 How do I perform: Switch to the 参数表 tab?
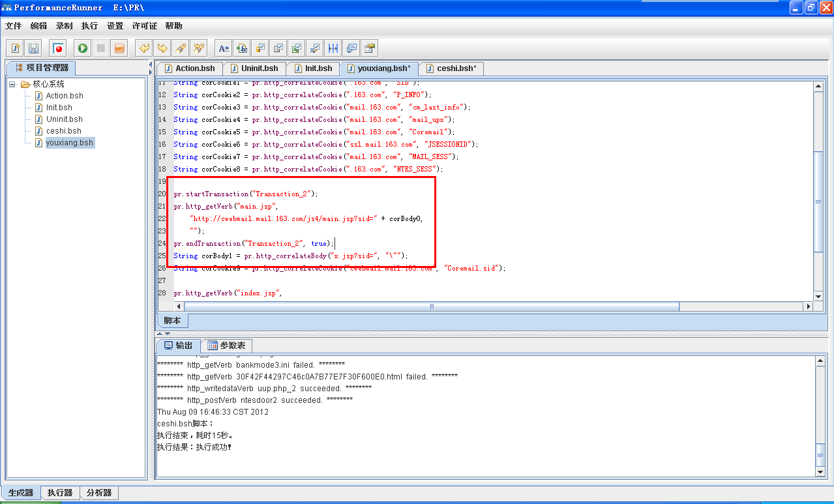click(x=226, y=346)
